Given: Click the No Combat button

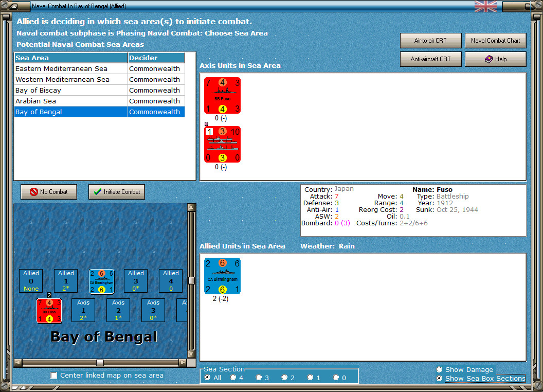Looking at the screenshot, I should pos(49,192).
